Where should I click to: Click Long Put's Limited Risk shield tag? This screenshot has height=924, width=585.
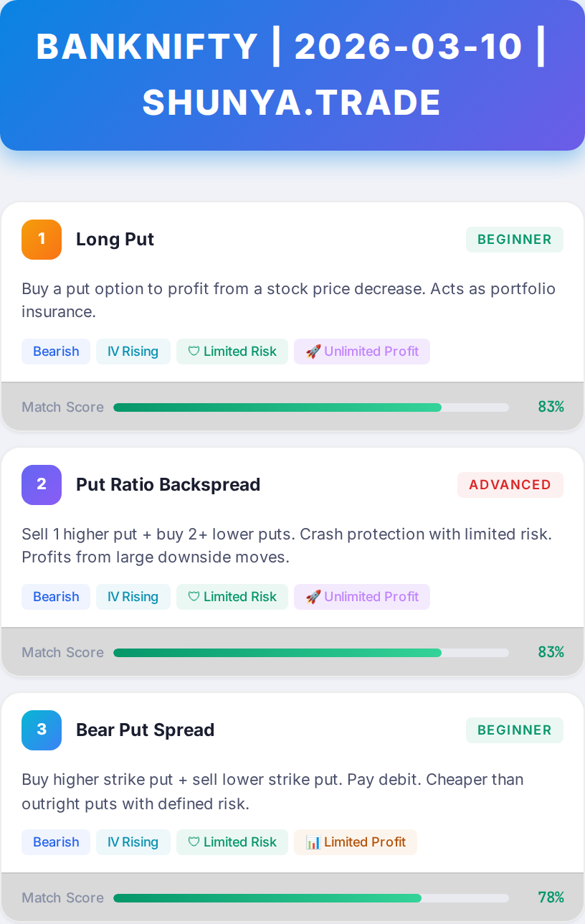[232, 352]
